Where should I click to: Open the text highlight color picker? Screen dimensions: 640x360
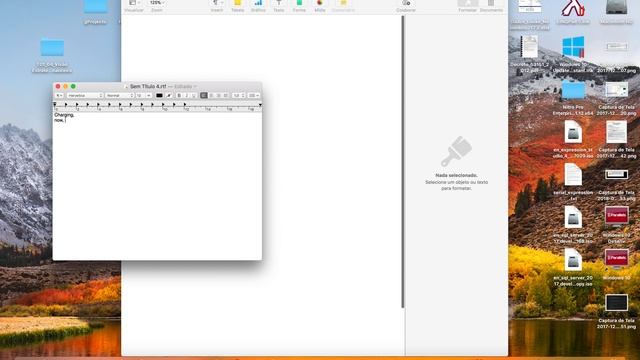tap(169, 96)
